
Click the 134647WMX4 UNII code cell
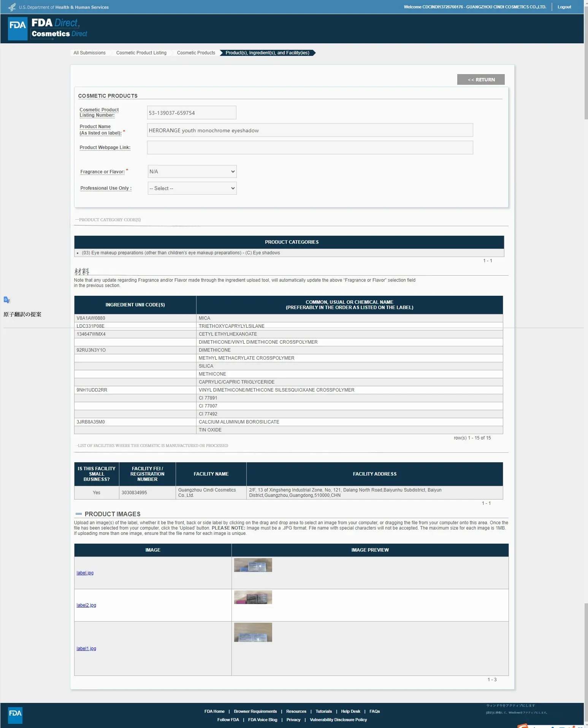(x=135, y=334)
